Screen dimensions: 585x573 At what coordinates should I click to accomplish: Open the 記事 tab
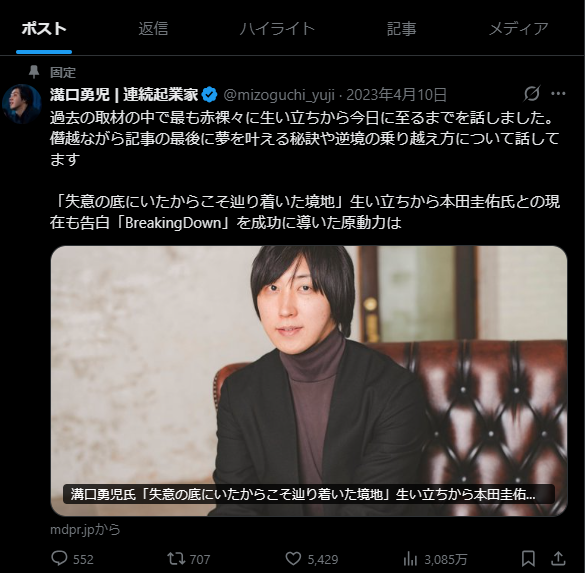401,29
